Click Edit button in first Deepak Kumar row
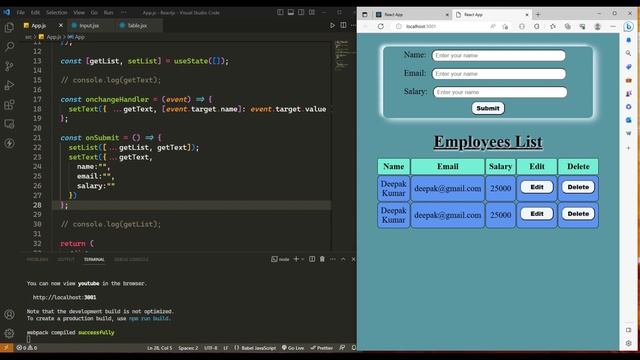640x360 pixels. point(537,187)
